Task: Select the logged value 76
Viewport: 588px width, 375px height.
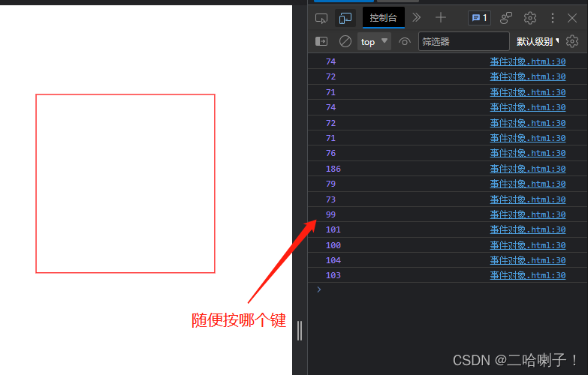Action: tap(330, 153)
